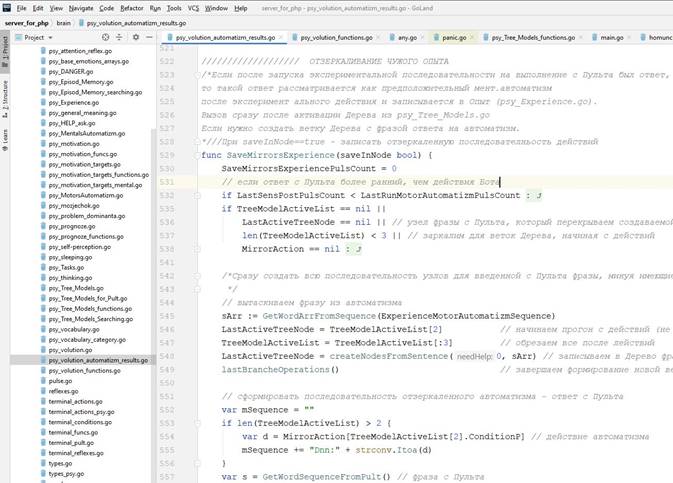Open the Refactor menu

[x=131, y=7]
